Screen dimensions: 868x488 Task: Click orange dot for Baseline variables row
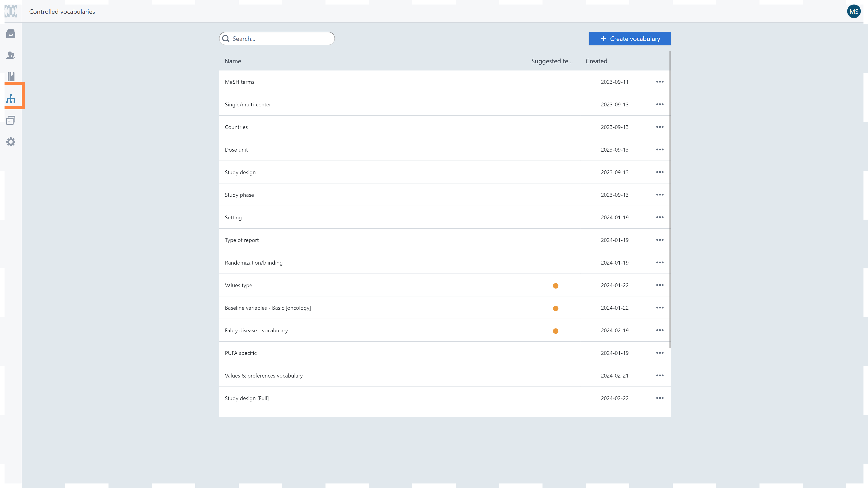tap(555, 308)
